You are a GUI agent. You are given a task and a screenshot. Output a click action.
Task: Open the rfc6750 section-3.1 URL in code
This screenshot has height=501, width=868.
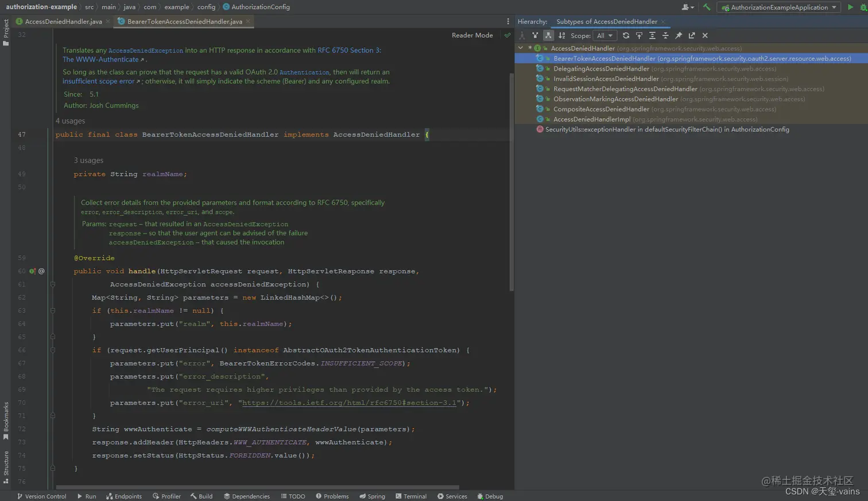coord(349,403)
